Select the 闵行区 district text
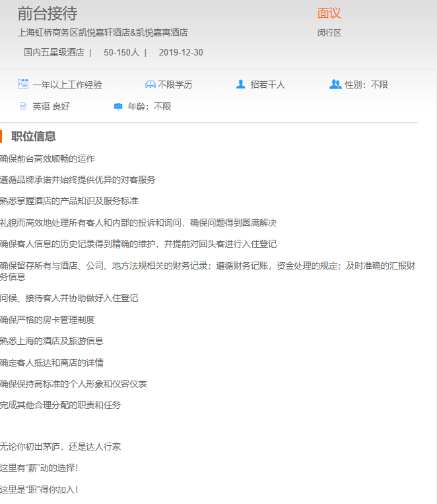 point(329,33)
